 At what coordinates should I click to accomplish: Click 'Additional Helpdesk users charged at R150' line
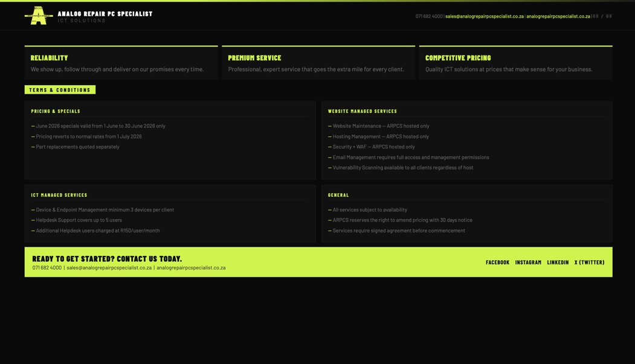click(95, 231)
